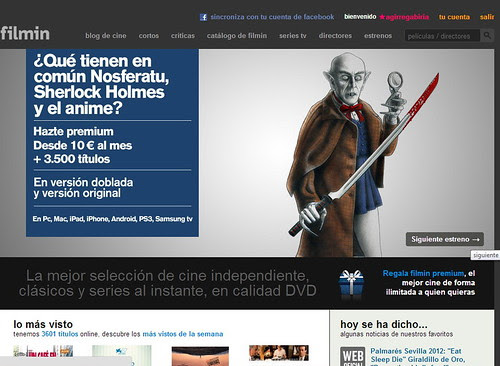Focus the películas / directores search field
Viewport: 500px width, 366px height.
coord(442,36)
